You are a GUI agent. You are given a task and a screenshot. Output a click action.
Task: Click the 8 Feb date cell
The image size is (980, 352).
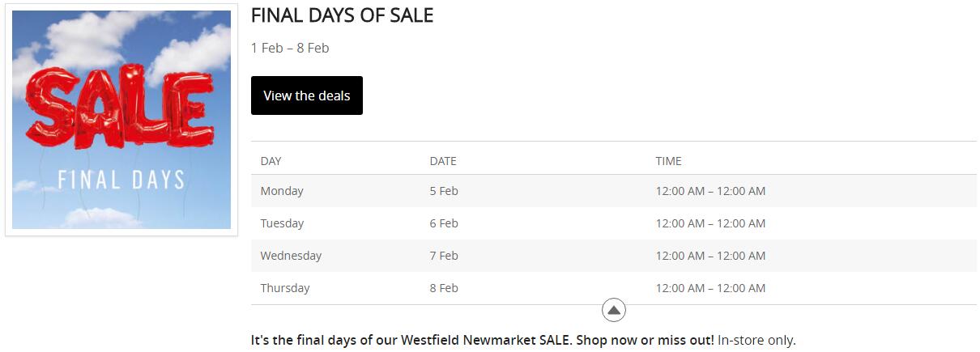click(444, 288)
